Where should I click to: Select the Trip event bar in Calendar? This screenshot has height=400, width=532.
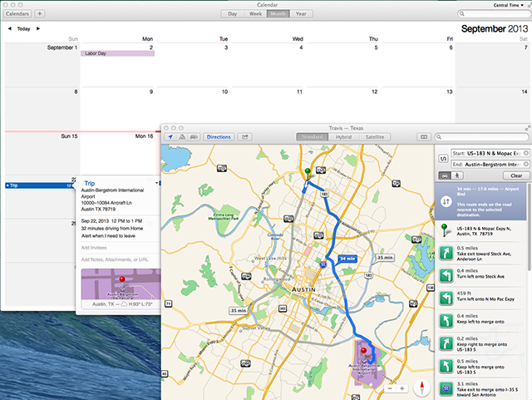(x=39, y=185)
